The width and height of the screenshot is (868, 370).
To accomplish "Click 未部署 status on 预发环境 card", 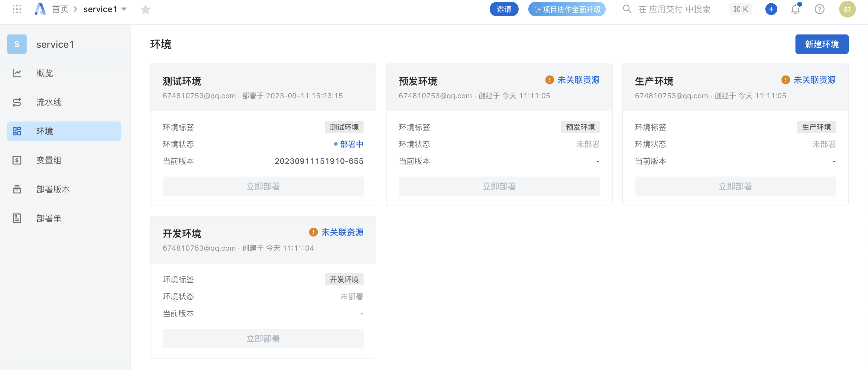I will [588, 144].
